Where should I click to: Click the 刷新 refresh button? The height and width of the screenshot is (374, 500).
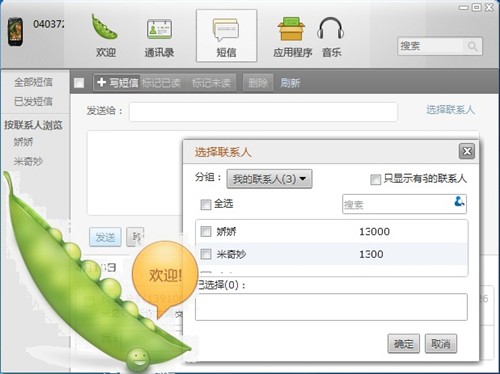(x=290, y=83)
